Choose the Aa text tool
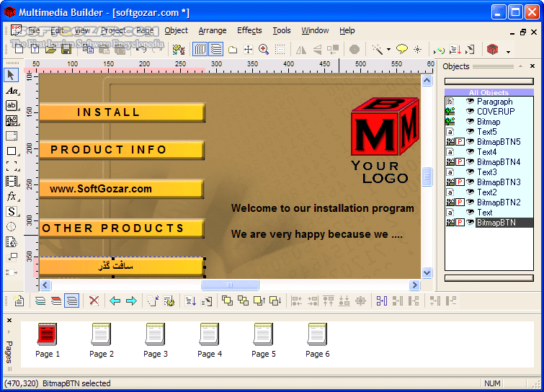The height and width of the screenshot is (392, 544). click(x=12, y=91)
